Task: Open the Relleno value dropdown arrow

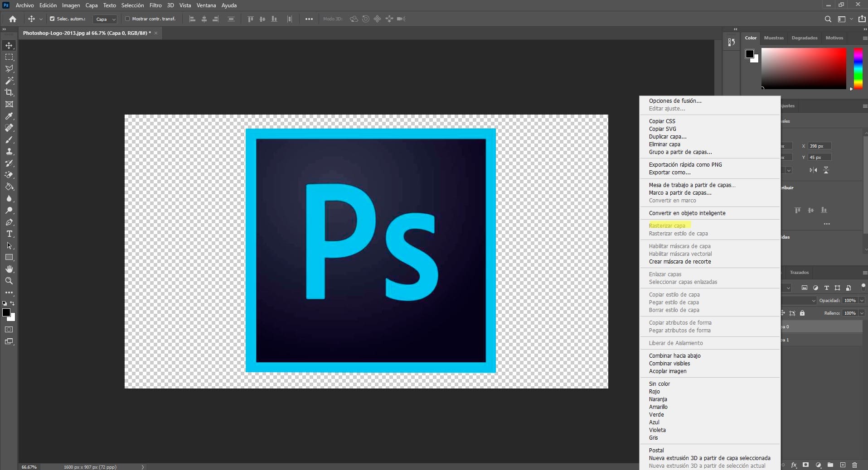Action: pos(862,313)
